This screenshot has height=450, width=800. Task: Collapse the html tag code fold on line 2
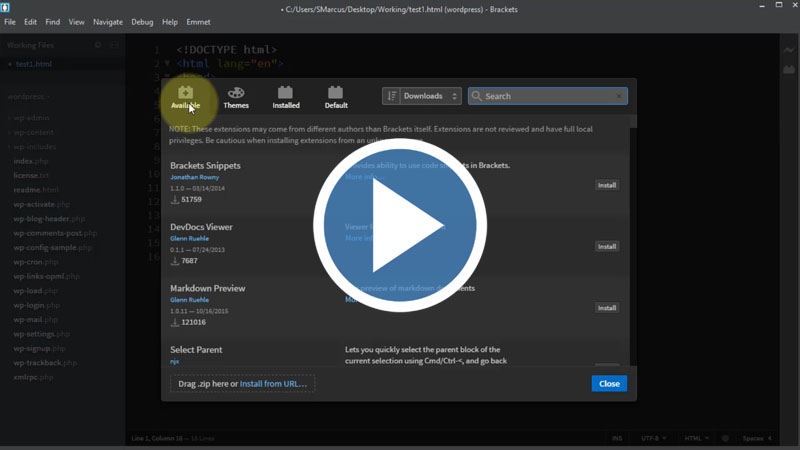(167, 64)
